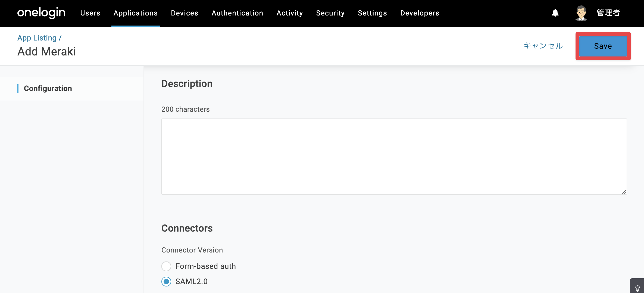
Task: Go back to App Listing
Action: click(x=37, y=38)
